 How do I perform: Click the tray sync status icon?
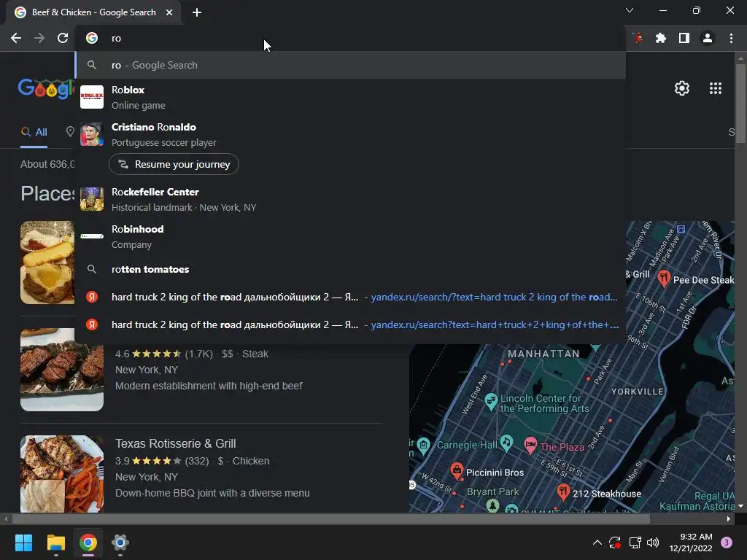click(x=614, y=542)
